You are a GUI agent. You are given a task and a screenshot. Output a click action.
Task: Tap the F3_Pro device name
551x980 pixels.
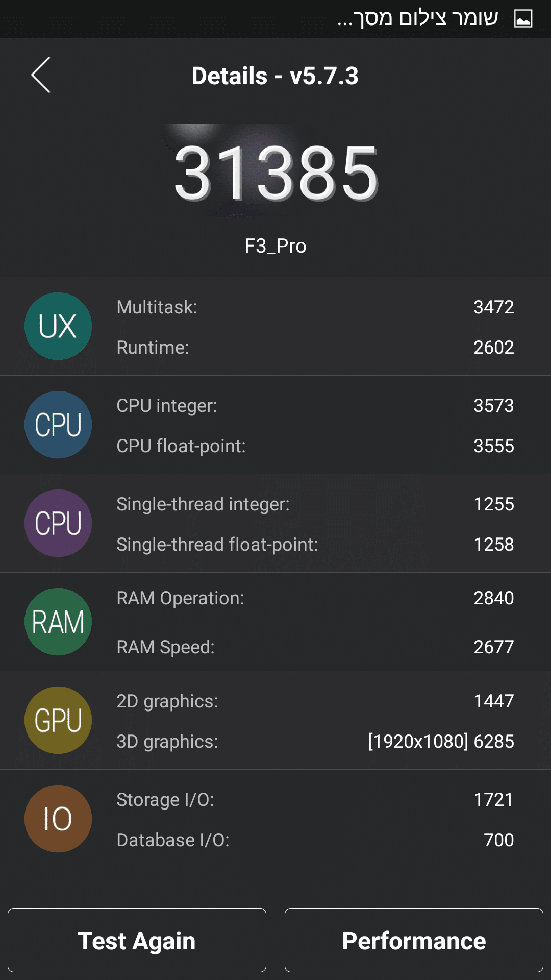(x=275, y=246)
